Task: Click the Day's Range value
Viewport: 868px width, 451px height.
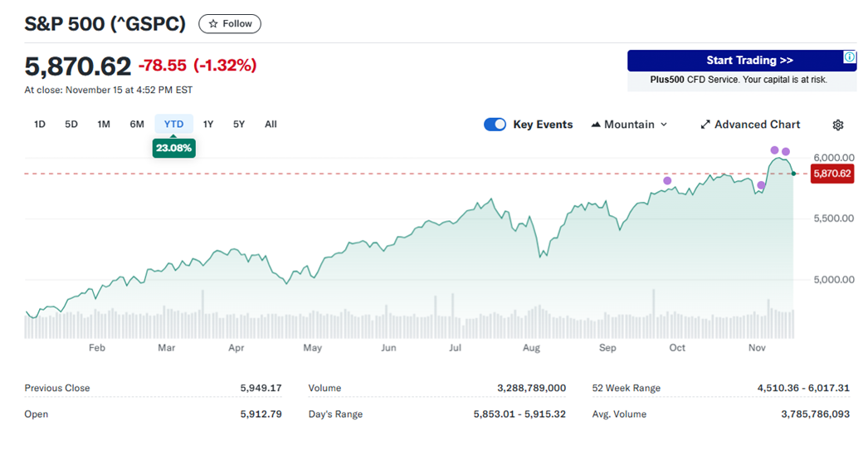Action: (519, 414)
